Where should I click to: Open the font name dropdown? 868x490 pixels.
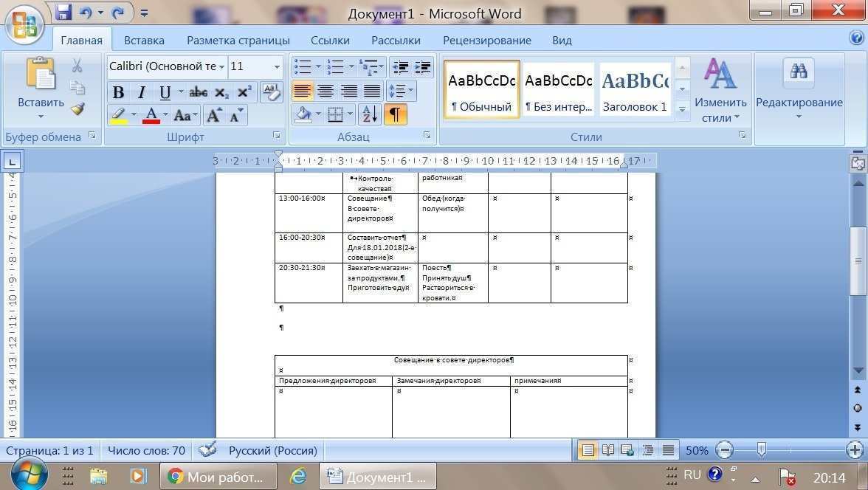tap(221, 67)
